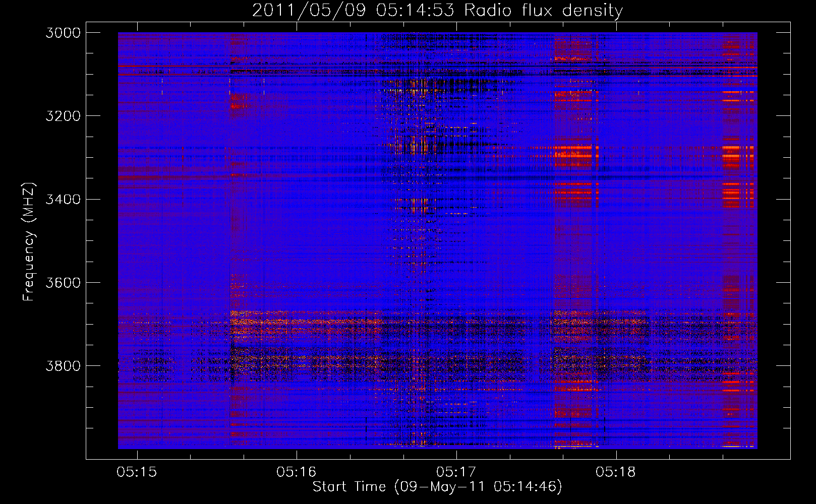Click the 05:16 time tick label
Screen dimensions: 816x504
[297, 472]
